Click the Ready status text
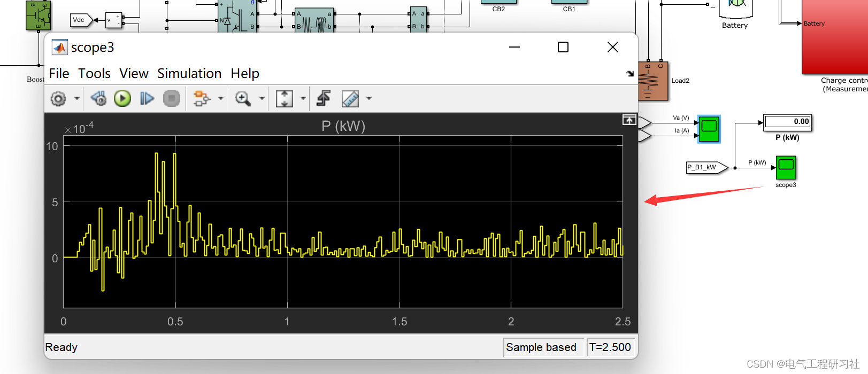Image resolution: width=868 pixels, height=374 pixels. [x=62, y=347]
